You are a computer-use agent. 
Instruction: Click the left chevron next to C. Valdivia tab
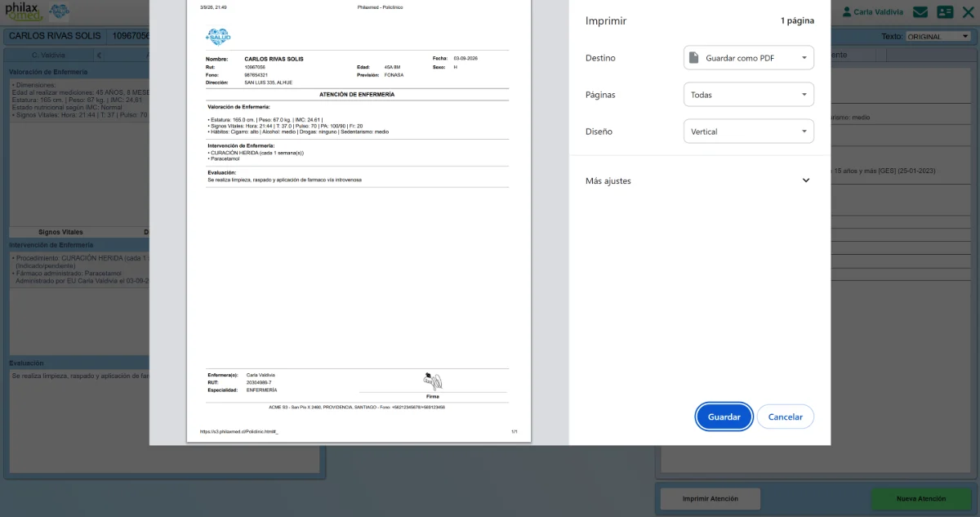pyautogui.click(x=99, y=56)
